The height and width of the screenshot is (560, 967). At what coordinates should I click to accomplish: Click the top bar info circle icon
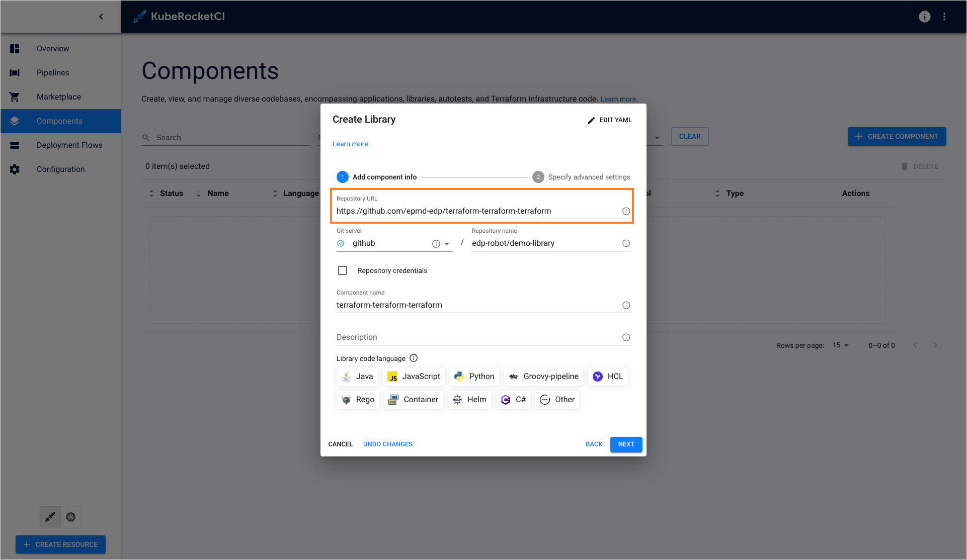tap(924, 17)
